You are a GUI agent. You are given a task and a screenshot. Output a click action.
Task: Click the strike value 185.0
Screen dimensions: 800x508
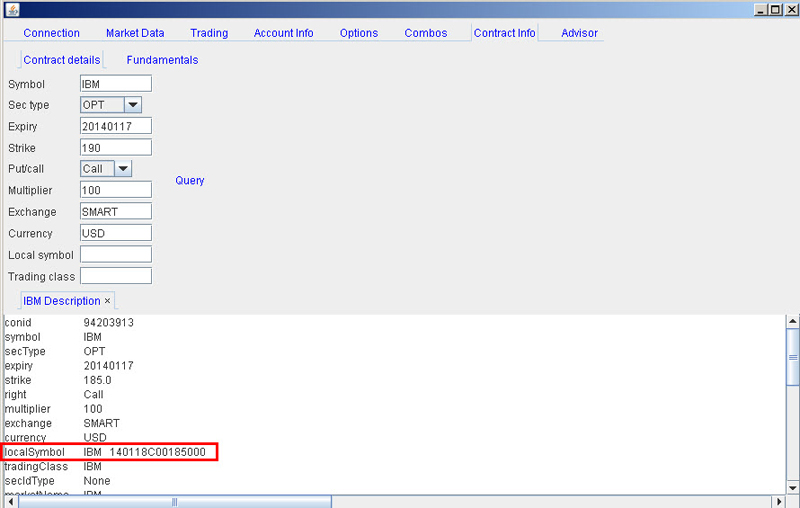(97, 380)
